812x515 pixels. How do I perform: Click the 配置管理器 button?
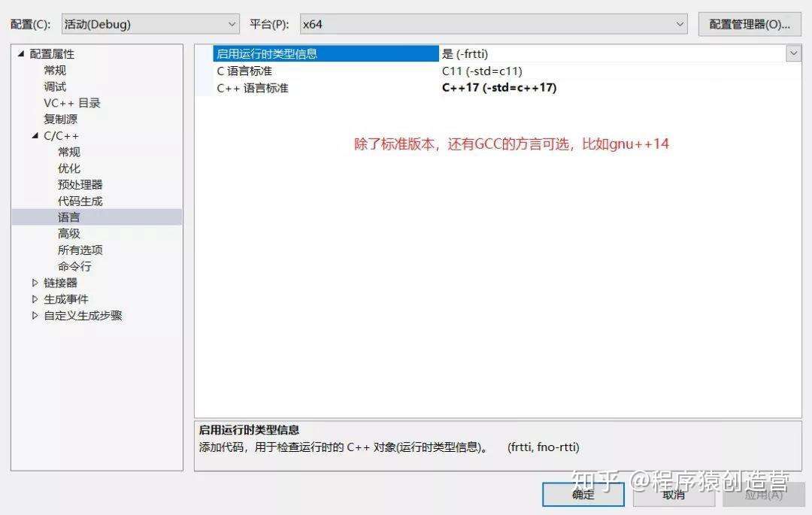click(750, 24)
